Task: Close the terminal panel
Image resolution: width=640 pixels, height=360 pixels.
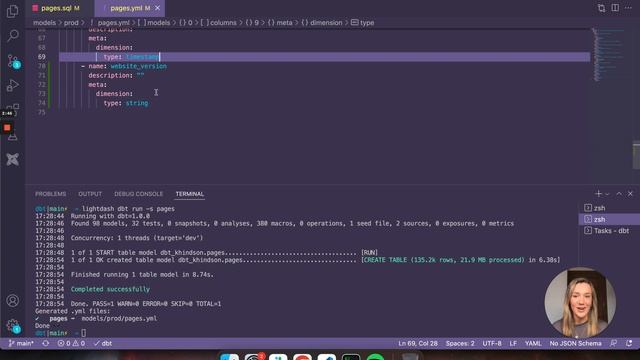Action: (630, 194)
